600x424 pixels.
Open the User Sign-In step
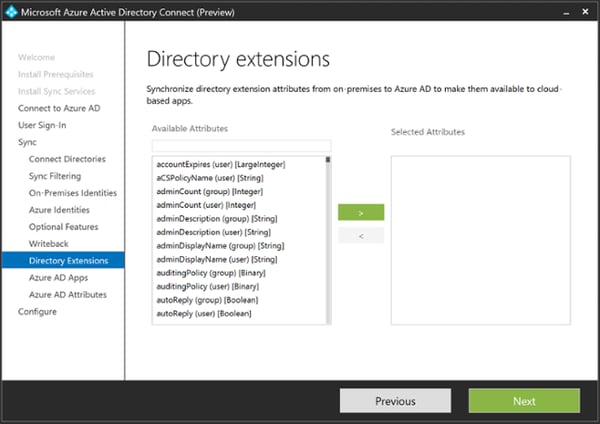(42, 125)
